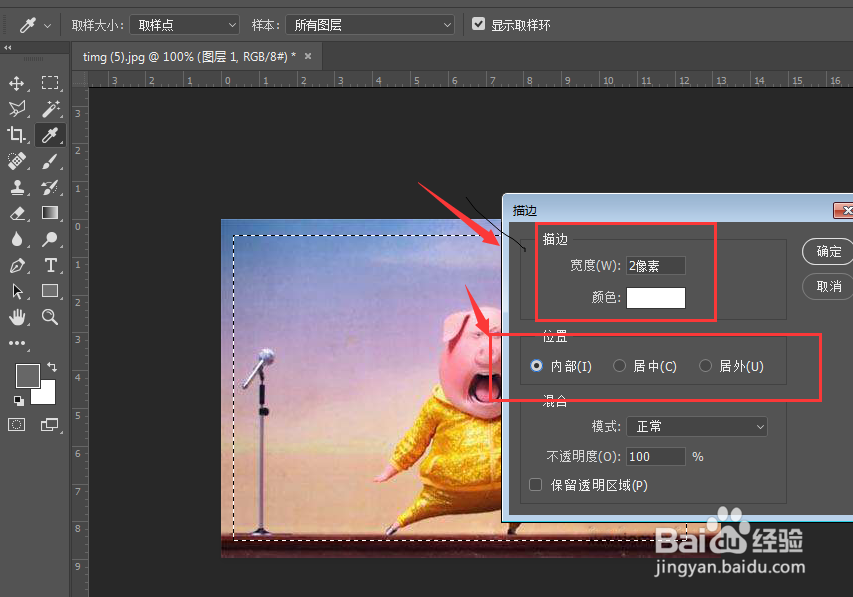Click the 不透明度(O) input field

tap(656, 457)
